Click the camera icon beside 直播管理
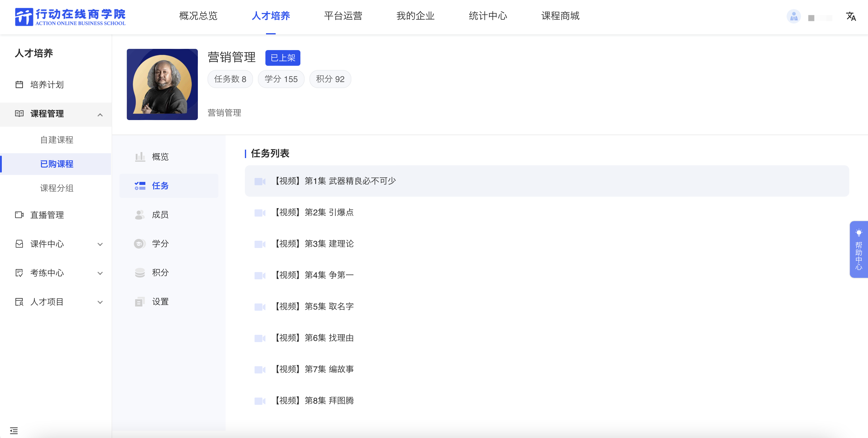The image size is (868, 438). (x=19, y=215)
